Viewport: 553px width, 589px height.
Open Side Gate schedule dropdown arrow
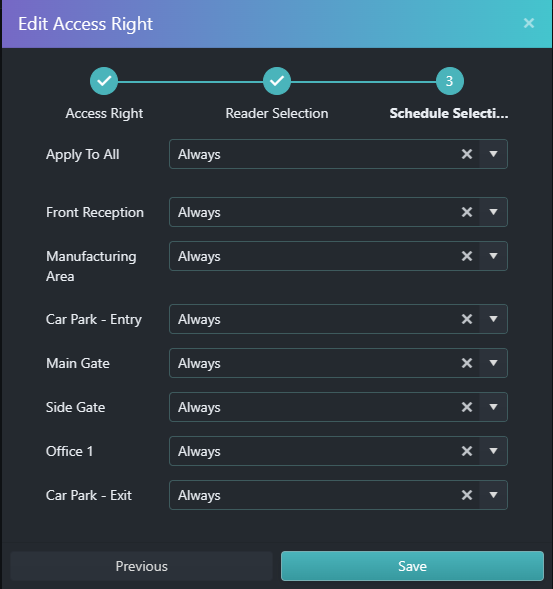(493, 407)
